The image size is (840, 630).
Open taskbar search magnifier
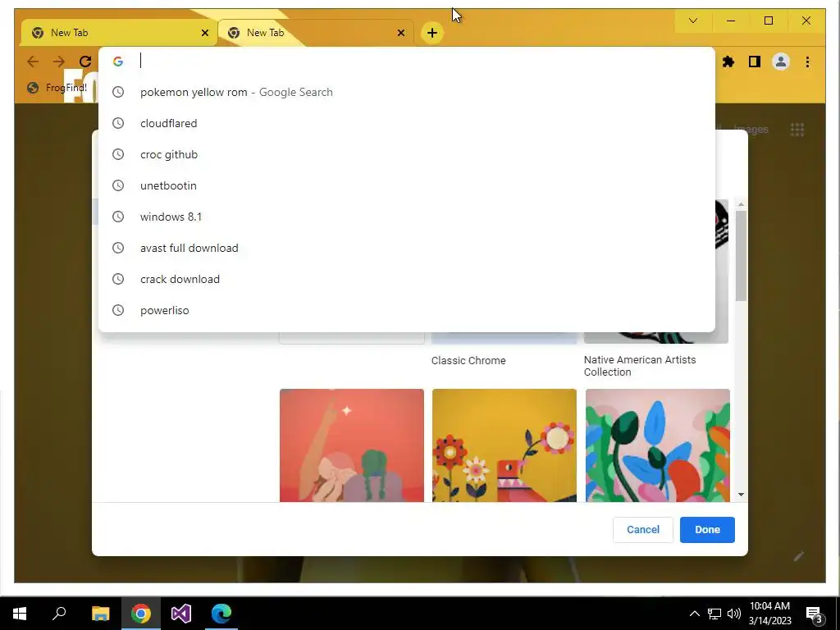(59, 614)
